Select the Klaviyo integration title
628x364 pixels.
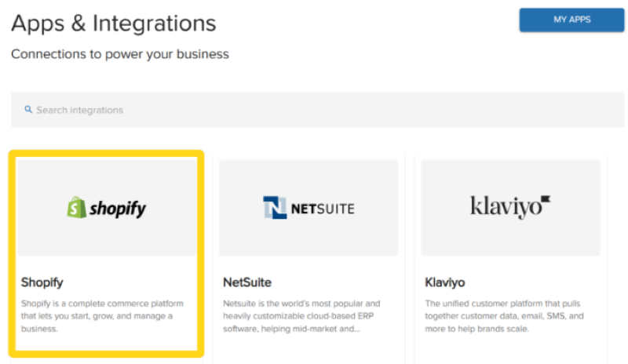445,282
